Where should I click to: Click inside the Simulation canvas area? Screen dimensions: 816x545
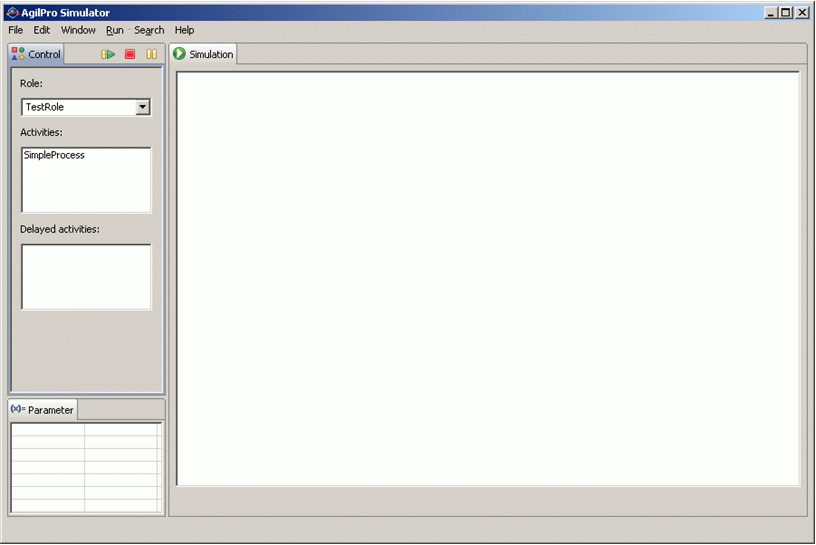coord(488,278)
